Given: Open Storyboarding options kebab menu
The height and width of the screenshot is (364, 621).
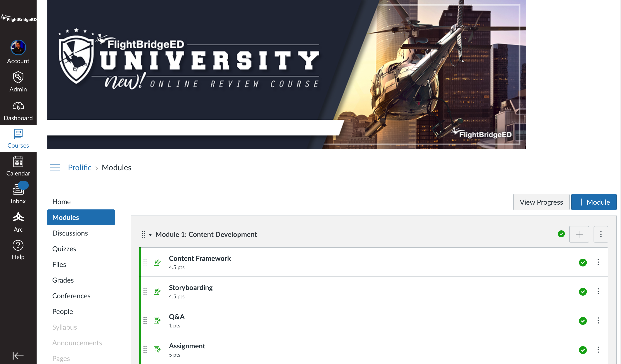Looking at the screenshot, I should pyautogui.click(x=598, y=291).
